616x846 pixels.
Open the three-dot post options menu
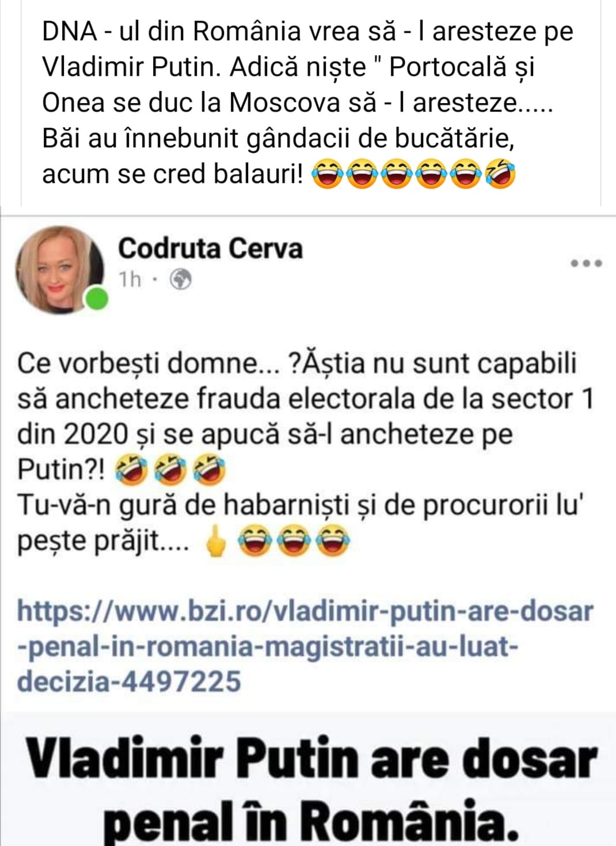tap(586, 264)
